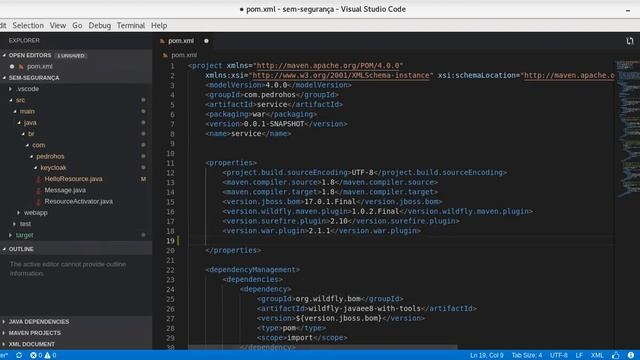Open Message.java from the explorer
The image size is (640, 360).
pos(65,190)
